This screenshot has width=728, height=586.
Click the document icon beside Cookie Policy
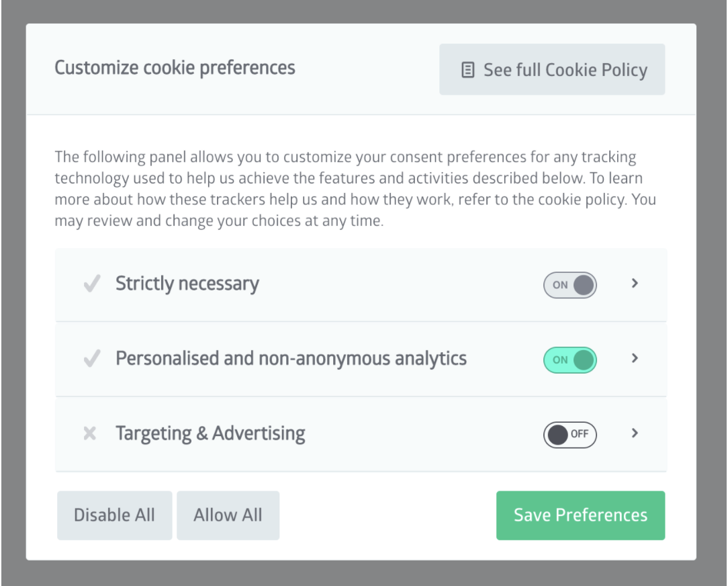tap(467, 70)
